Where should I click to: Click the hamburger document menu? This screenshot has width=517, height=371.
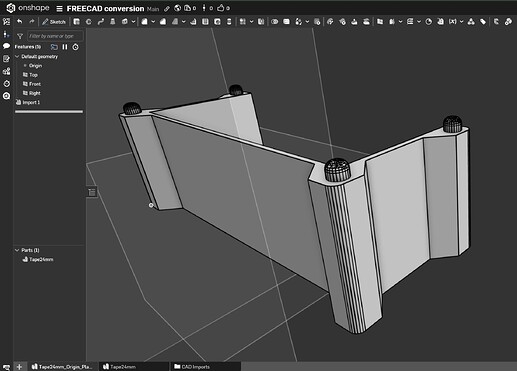tap(59, 8)
